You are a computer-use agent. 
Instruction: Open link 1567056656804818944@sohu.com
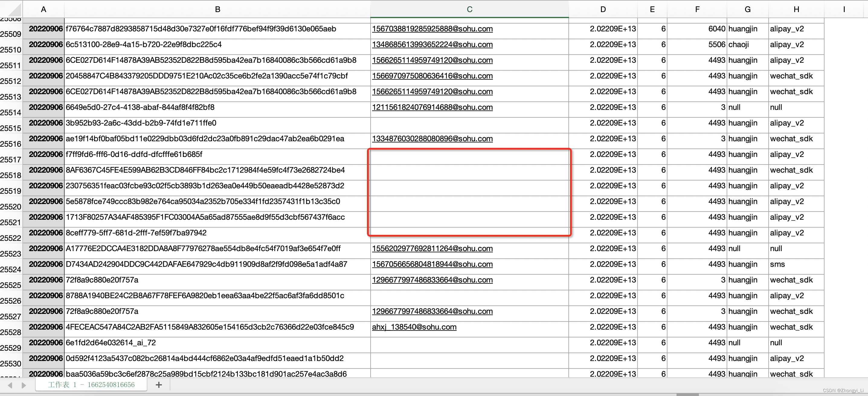[432, 264]
